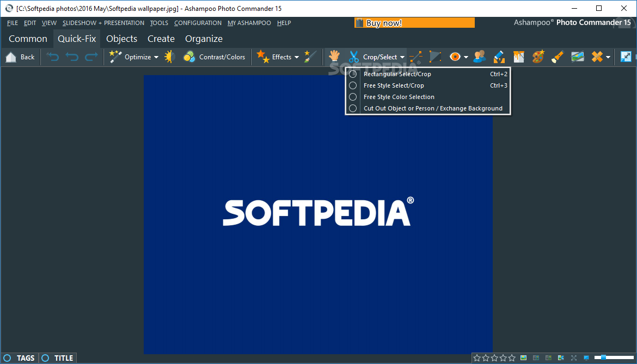This screenshot has width=637, height=364.
Task: Switch to the Create tab
Action: tap(161, 39)
